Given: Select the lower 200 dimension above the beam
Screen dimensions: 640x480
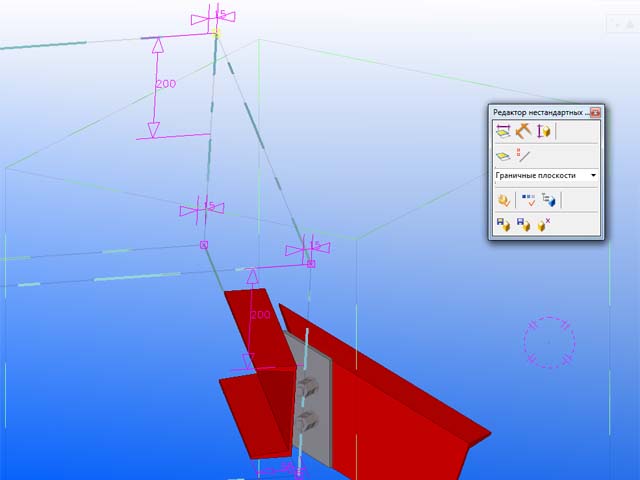Looking at the screenshot, I should (x=261, y=314).
